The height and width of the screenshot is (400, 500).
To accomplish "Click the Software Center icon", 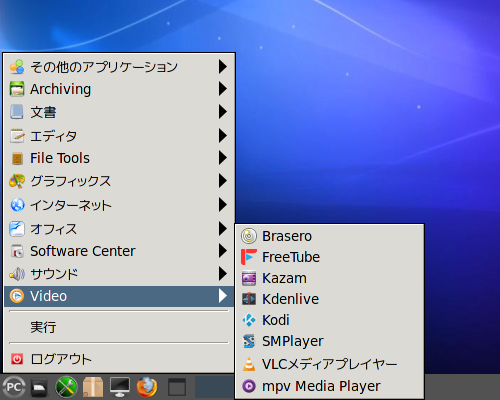I will [17, 251].
